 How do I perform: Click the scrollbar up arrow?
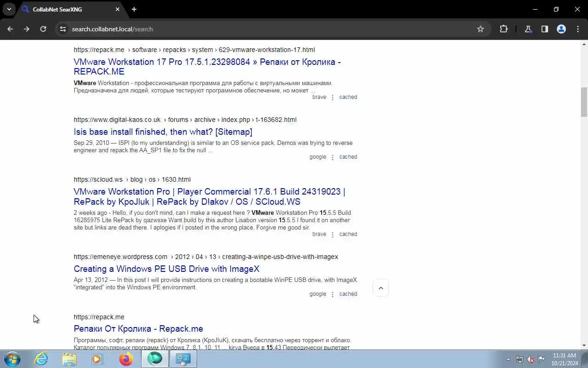[x=584, y=44]
